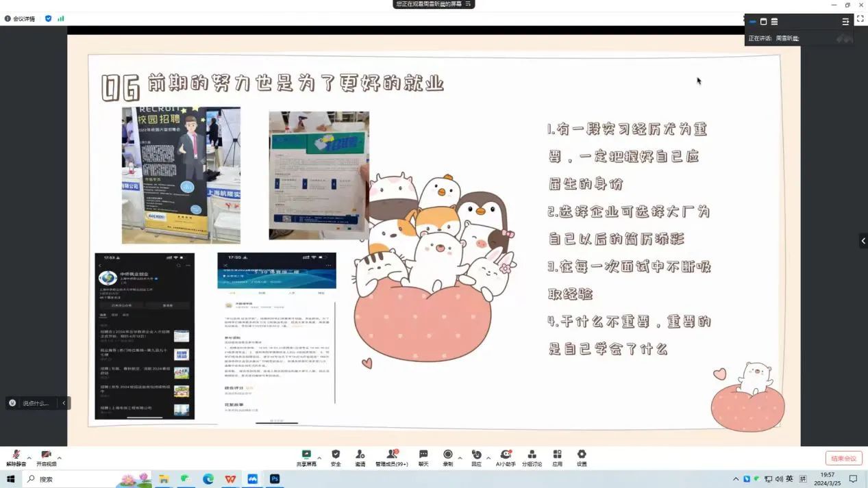The width and height of the screenshot is (868, 488).
Task: Open 分组讨论 breakout rooms
Action: click(532, 457)
